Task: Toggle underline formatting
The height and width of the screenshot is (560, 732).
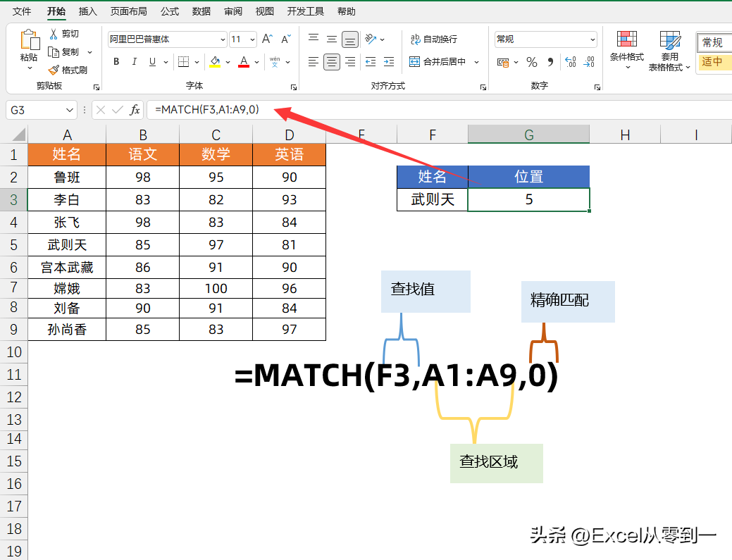Action: (152, 61)
